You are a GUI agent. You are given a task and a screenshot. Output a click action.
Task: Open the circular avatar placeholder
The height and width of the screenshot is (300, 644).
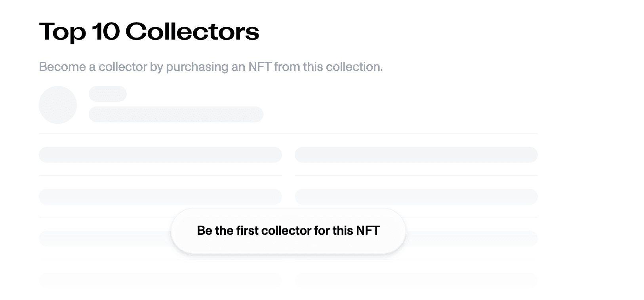[58, 105]
